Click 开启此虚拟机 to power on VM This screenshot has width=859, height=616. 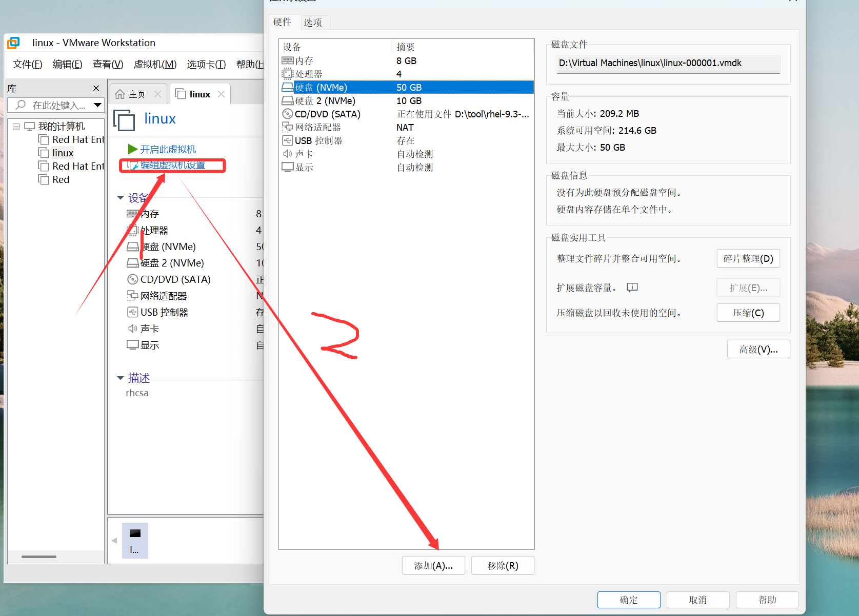[x=162, y=149]
